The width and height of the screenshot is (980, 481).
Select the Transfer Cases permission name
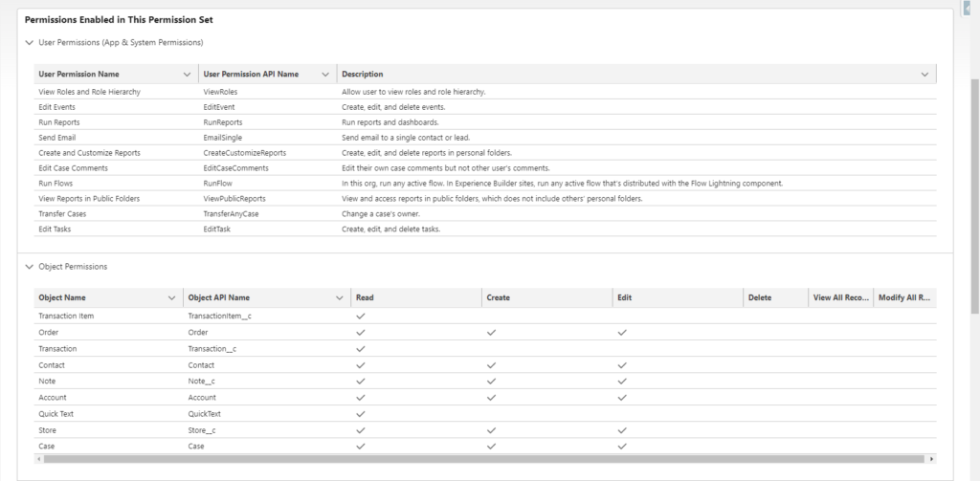click(62, 214)
